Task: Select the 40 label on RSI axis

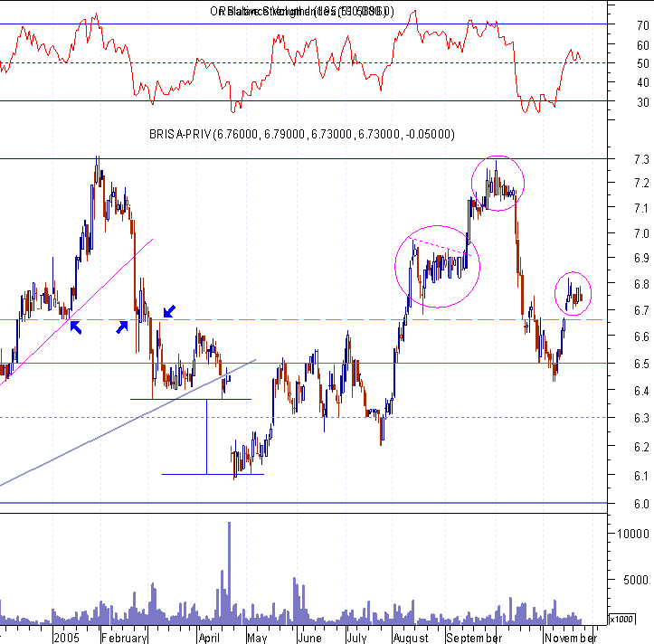Action: tap(643, 82)
